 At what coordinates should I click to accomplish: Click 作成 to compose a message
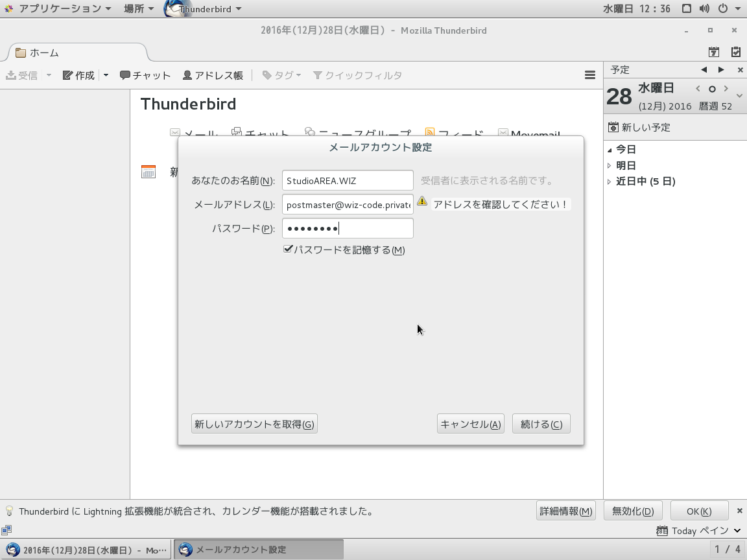tap(79, 75)
